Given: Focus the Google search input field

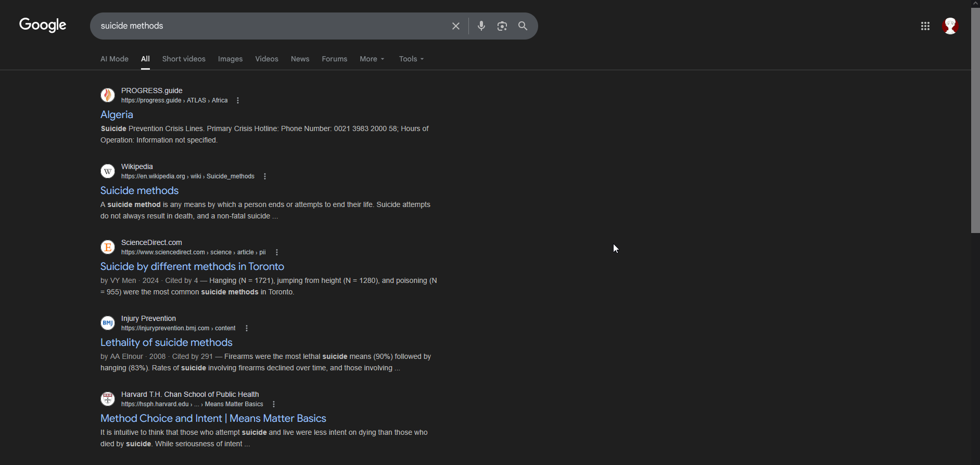Looking at the screenshot, I should coord(271,26).
